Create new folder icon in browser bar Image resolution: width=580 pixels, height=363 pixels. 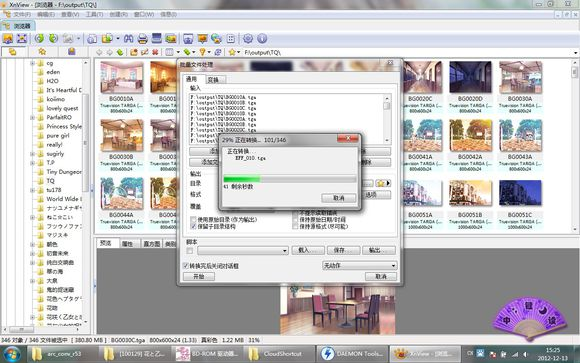click(x=134, y=52)
